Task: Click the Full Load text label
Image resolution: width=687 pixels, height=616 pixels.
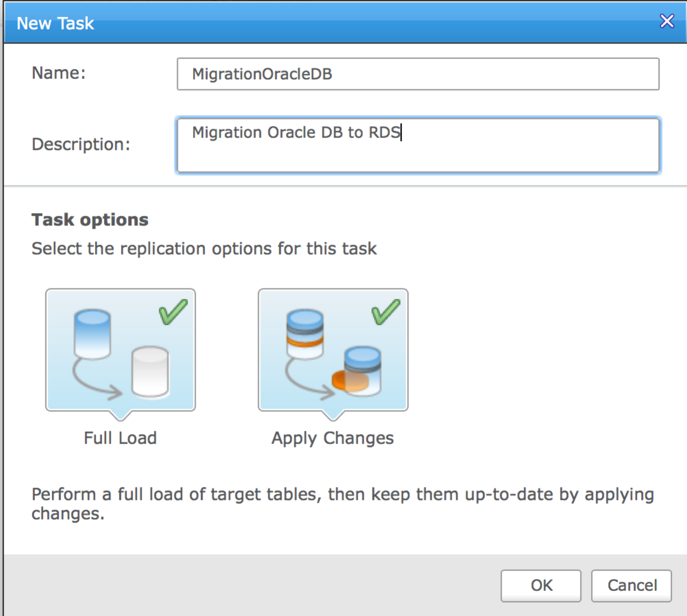Action: pos(120,438)
